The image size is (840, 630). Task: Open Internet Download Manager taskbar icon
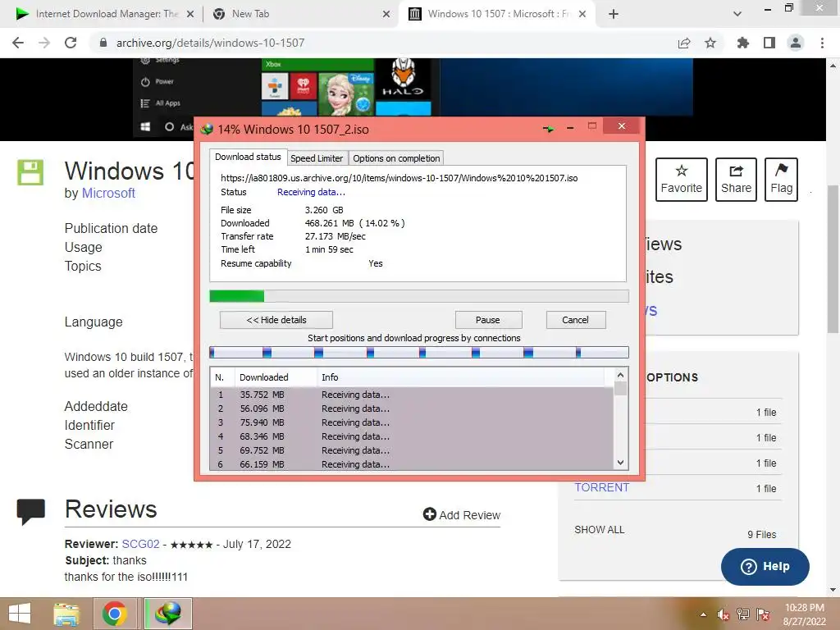tap(167, 614)
